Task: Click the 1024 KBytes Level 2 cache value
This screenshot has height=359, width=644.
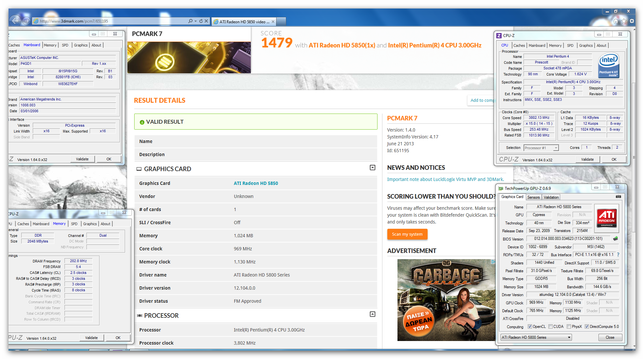Action: (591, 129)
